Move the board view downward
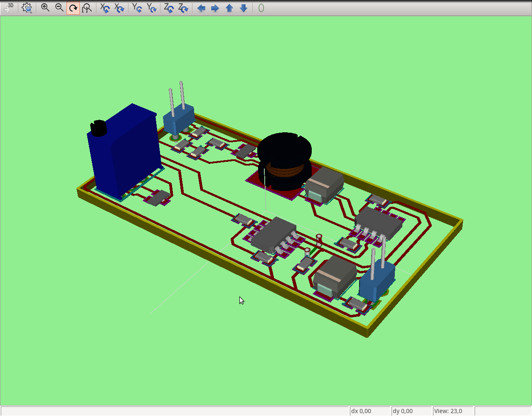Screen dimensions: 532x416 click(243, 7)
